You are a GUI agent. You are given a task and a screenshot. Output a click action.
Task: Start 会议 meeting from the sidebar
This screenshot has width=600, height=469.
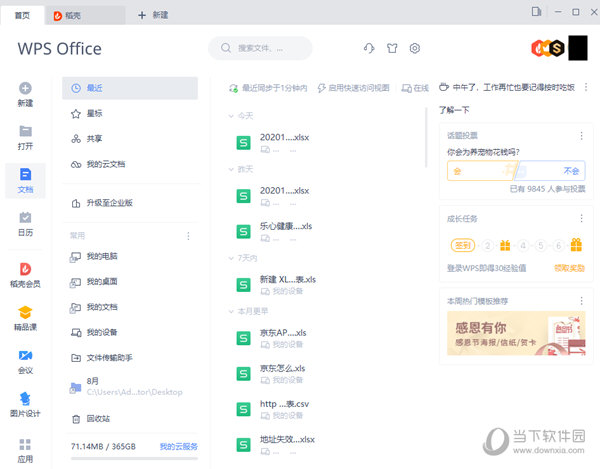25,362
